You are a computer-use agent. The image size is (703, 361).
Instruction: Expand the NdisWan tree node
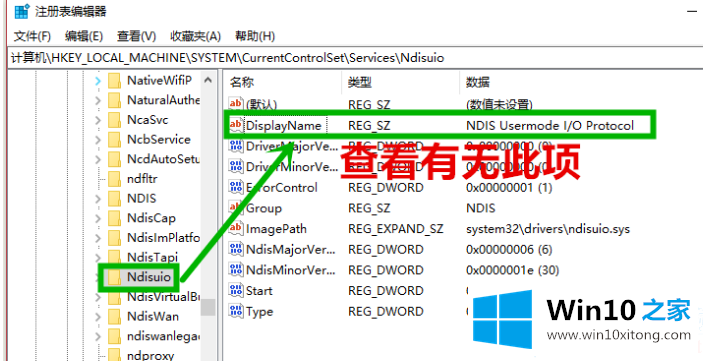tap(98, 317)
